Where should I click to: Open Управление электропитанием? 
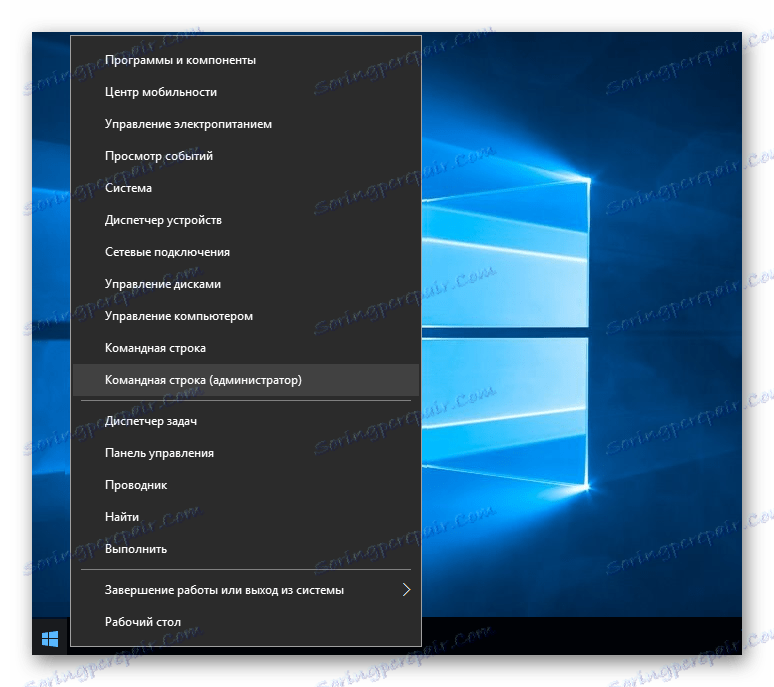coord(246,124)
